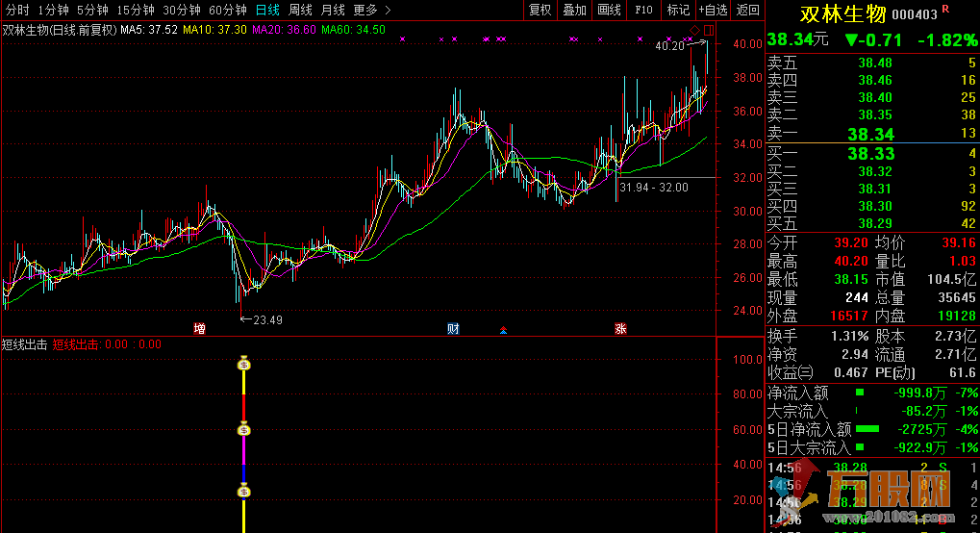The image size is (980, 533).
Task: Switch to the 周线 weekly tab
Action: pos(300,10)
